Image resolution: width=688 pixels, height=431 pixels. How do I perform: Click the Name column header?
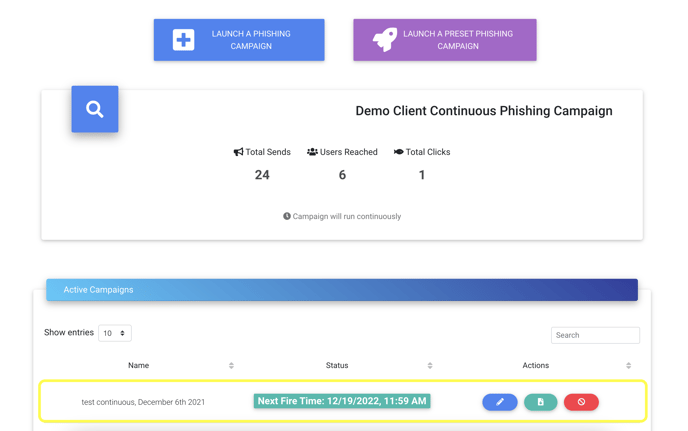coord(138,365)
